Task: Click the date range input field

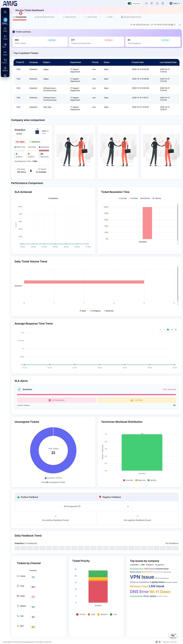Action: click(152, 25)
